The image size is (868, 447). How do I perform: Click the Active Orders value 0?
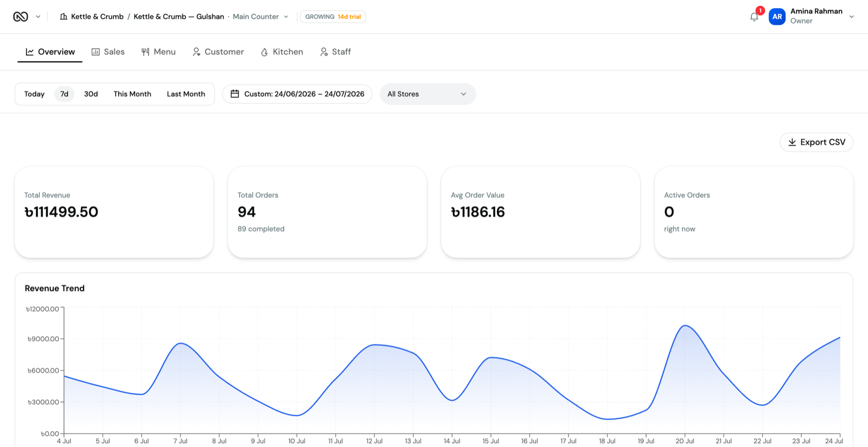[x=669, y=212]
